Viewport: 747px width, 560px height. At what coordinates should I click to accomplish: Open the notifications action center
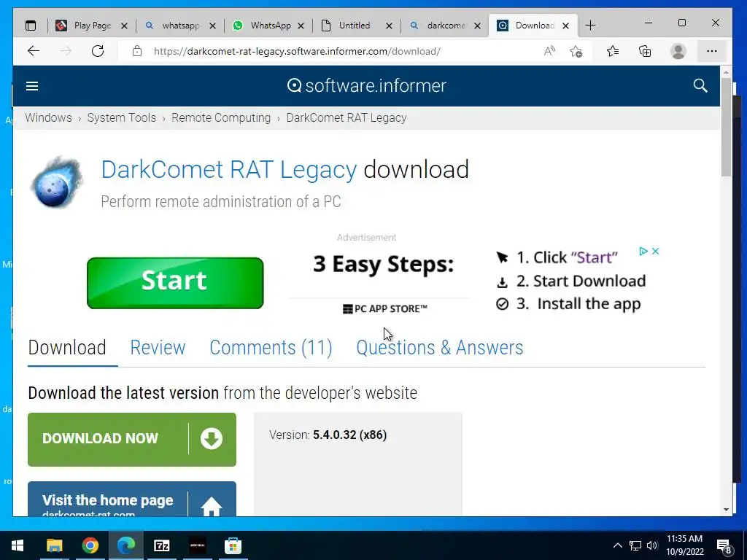pyautogui.click(x=724, y=546)
